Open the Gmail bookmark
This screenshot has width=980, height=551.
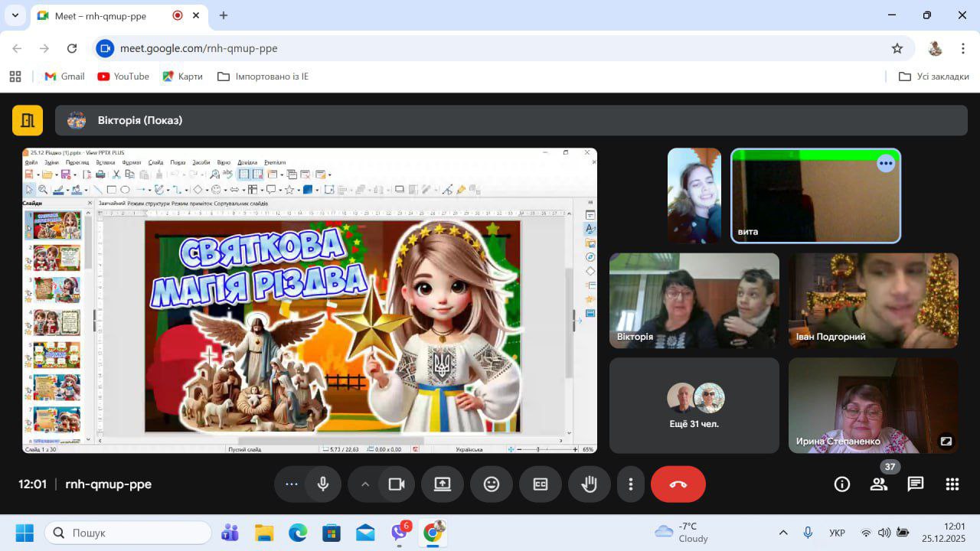(x=65, y=77)
